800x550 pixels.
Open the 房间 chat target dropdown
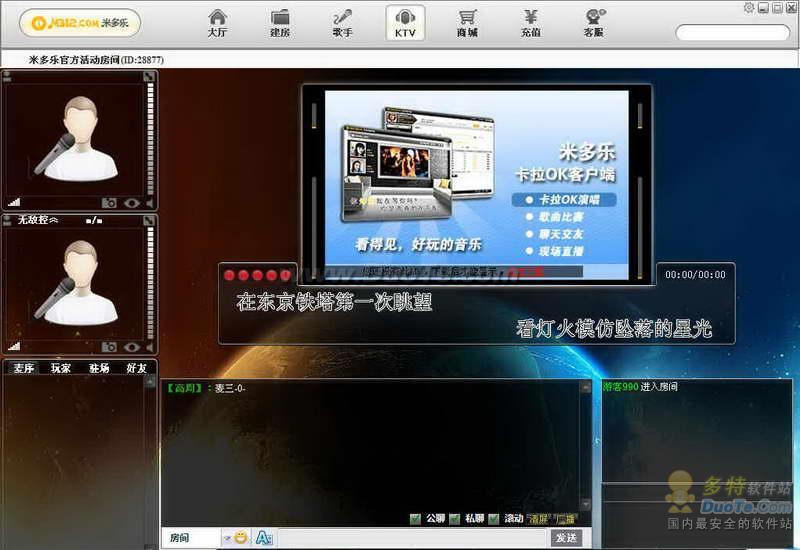191,538
